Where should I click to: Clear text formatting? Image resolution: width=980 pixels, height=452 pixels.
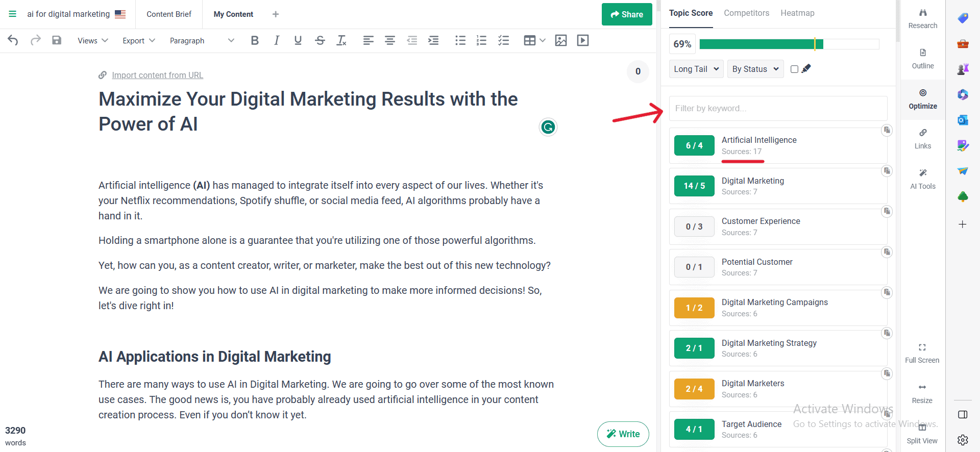(342, 40)
